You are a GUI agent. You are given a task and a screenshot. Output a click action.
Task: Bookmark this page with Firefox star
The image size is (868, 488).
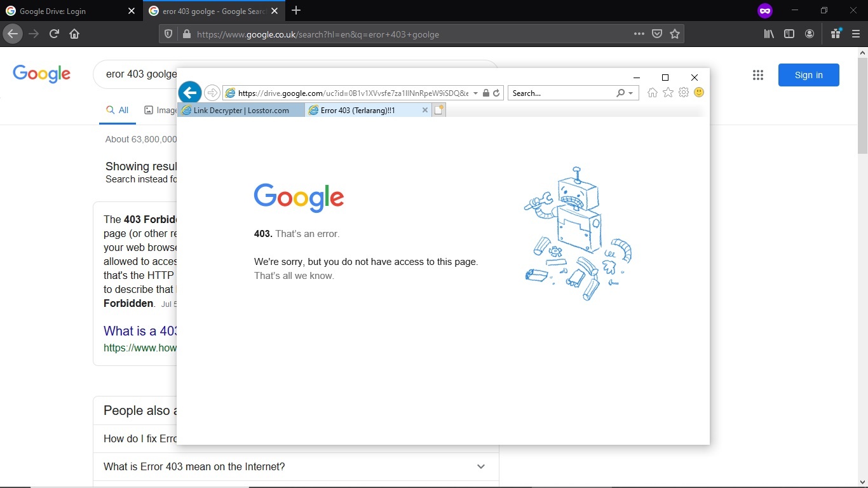coord(675,34)
